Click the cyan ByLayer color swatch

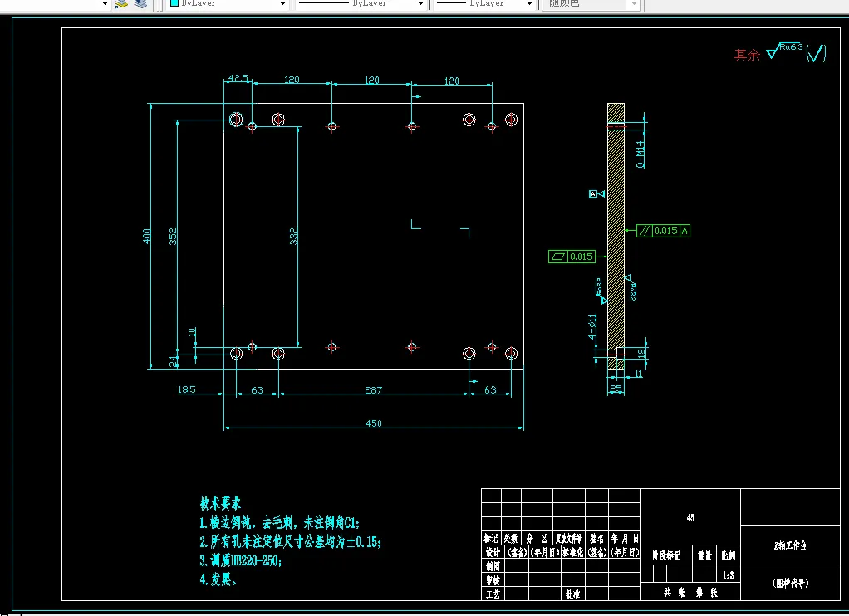click(174, 3)
